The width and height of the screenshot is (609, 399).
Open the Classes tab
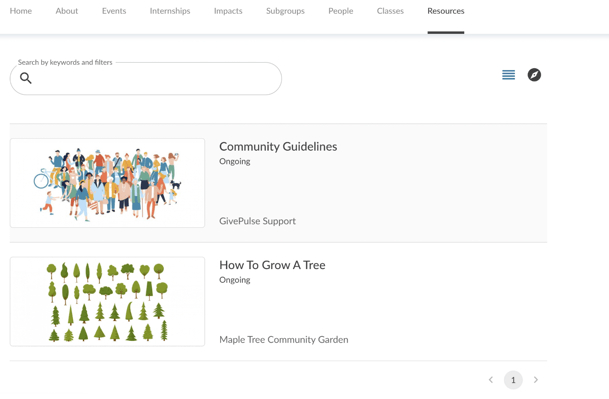(x=390, y=11)
